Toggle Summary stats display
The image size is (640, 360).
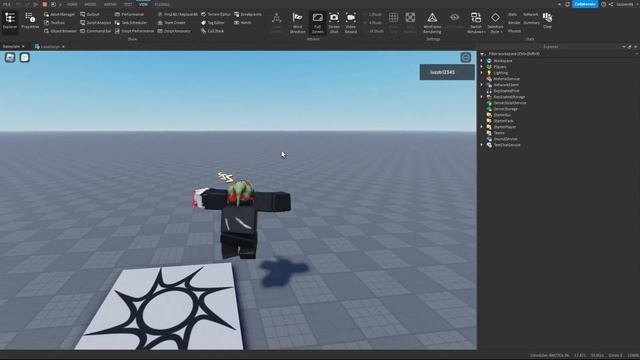[x=531, y=23]
